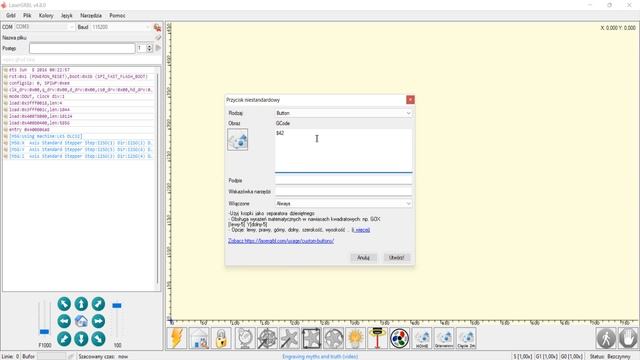
Task: Click the console log scrollbar
Action: 158,179
